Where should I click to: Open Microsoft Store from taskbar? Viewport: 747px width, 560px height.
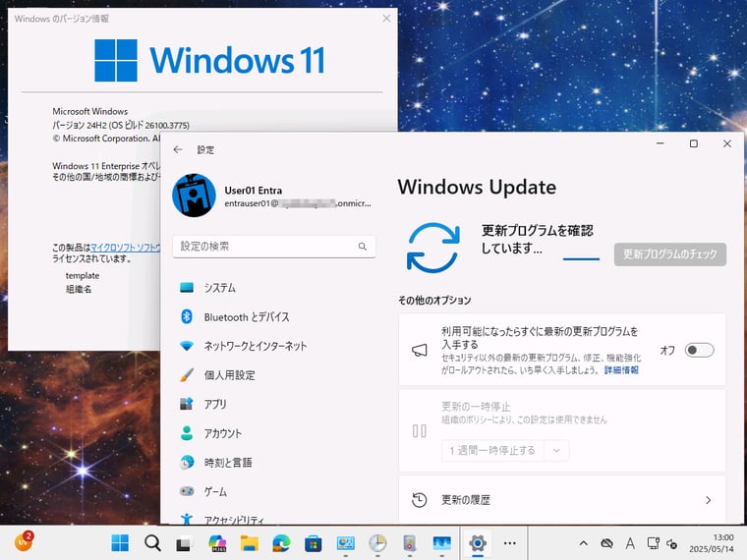pos(314,543)
